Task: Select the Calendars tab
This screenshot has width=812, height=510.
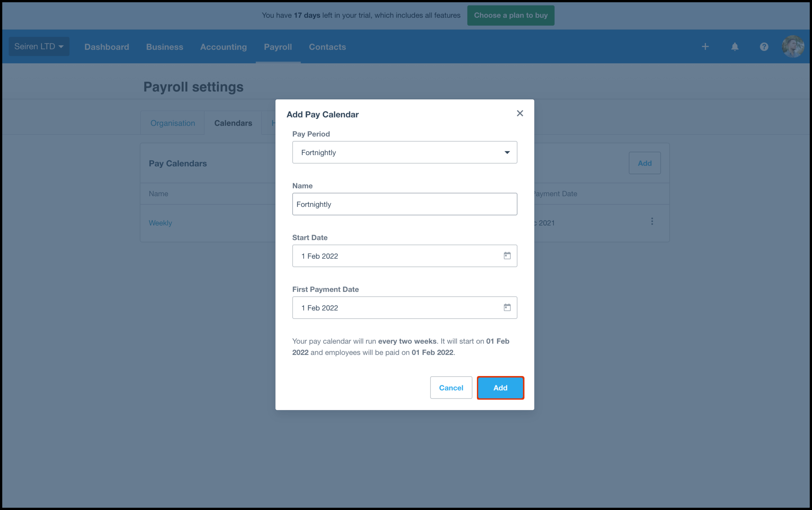Action: click(x=233, y=123)
